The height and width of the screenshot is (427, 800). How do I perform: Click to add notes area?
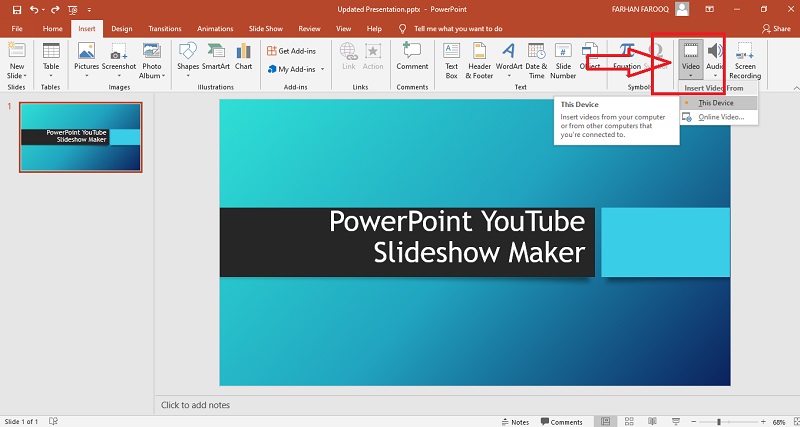coord(195,405)
